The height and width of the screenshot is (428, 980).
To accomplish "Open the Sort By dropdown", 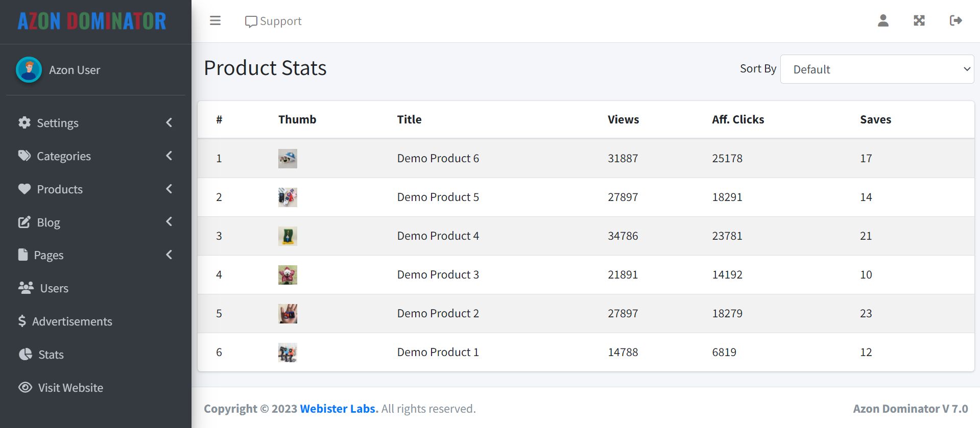I will pos(877,69).
